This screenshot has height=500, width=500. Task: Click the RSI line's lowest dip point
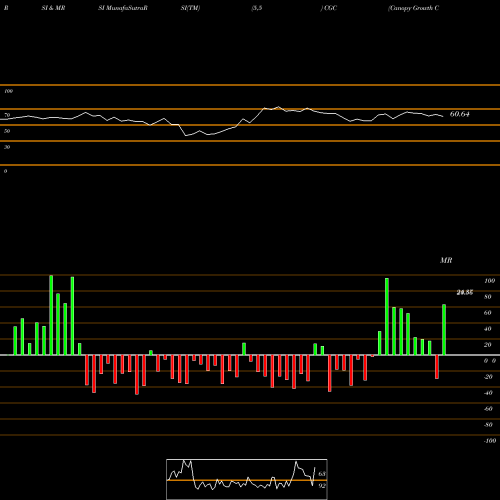click(x=186, y=136)
